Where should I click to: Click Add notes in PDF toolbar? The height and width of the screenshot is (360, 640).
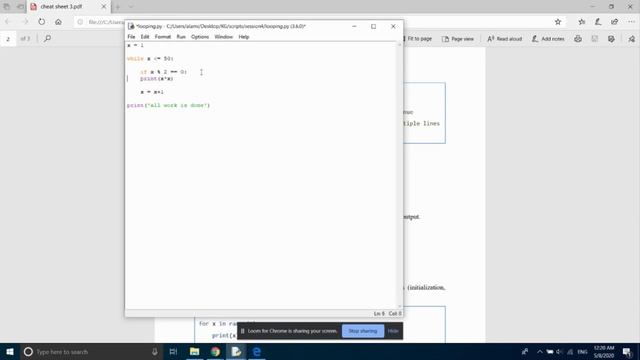(x=548, y=39)
